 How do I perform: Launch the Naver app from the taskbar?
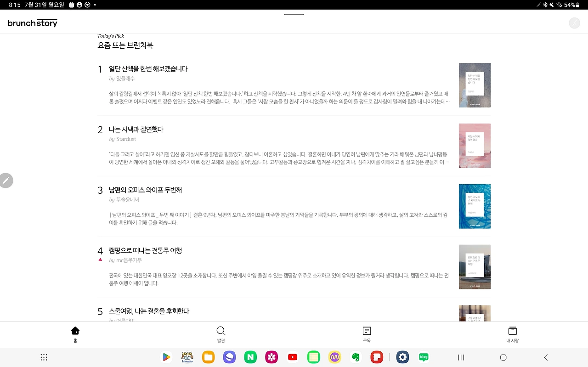[250, 357]
